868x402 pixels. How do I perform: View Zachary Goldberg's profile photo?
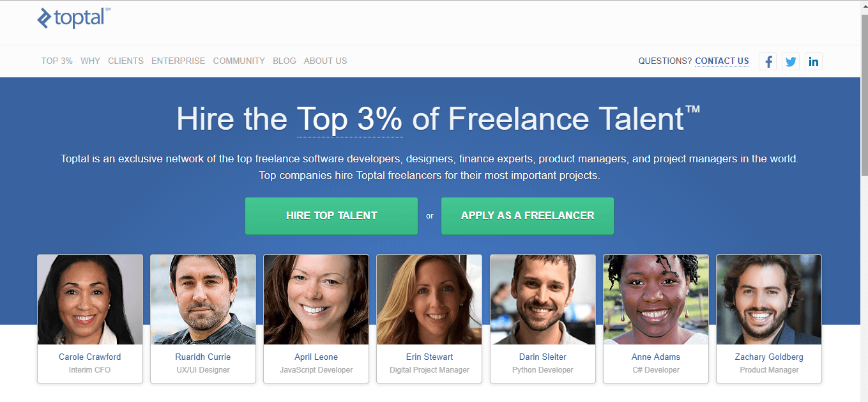tap(769, 300)
